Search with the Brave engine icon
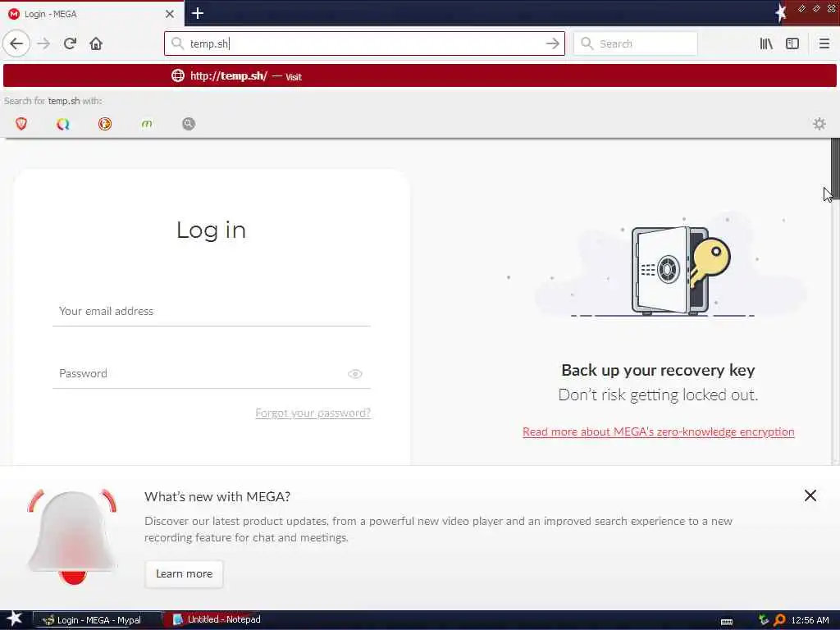This screenshot has width=840, height=630. 21,124
